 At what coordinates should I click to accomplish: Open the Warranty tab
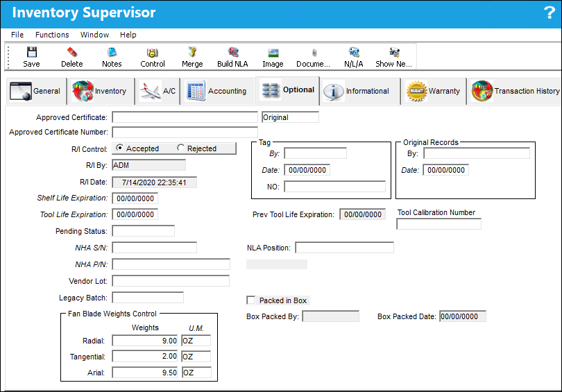(434, 91)
